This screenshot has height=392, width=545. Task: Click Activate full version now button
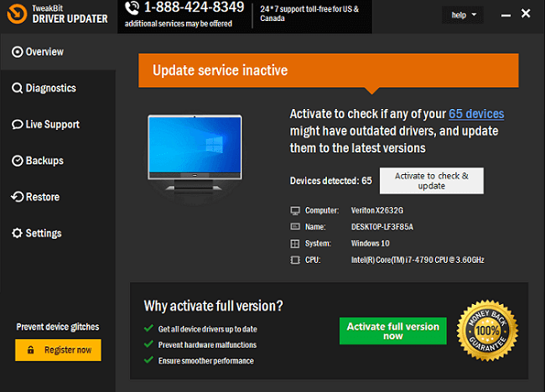(392, 331)
